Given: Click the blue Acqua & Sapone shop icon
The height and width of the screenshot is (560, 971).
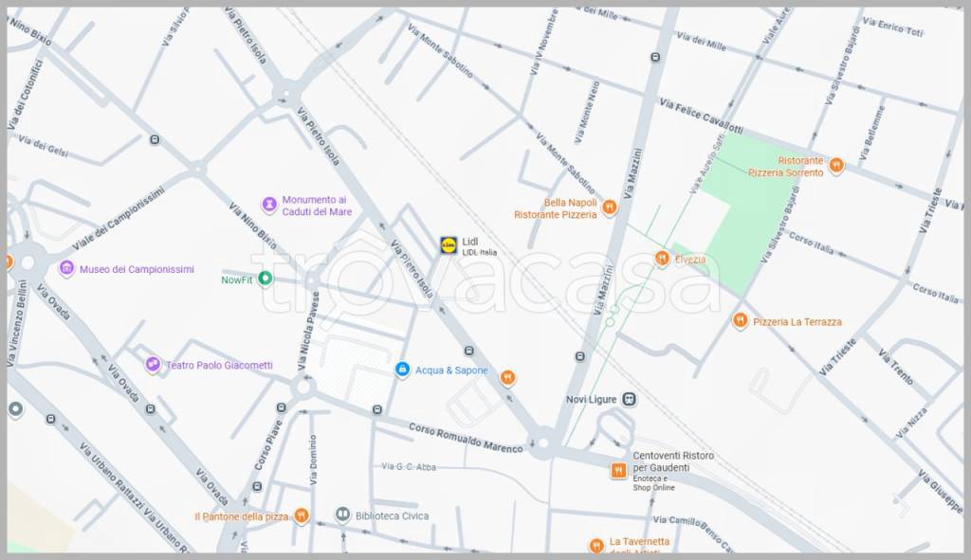Looking at the screenshot, I should (x=402, y=370).
